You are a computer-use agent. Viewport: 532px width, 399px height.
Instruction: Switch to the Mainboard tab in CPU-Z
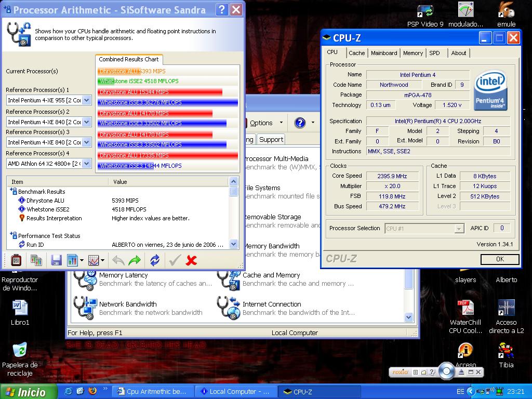click(x=384, y=53)
